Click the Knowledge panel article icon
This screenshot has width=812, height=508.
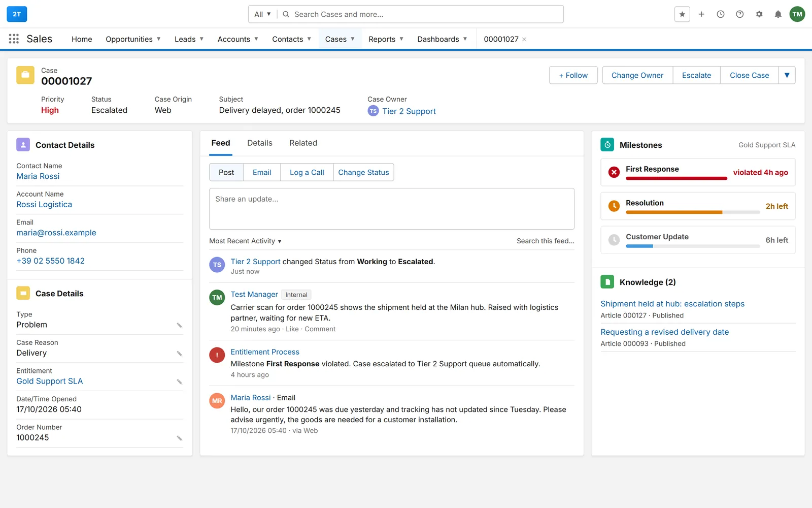tap(607, 282)
